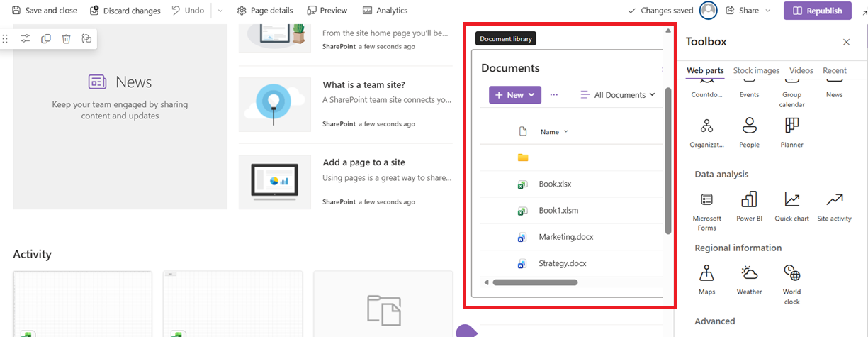Expand the dropdown next to Undo
This screenshot has height=337, width=868.
(220, 11)
